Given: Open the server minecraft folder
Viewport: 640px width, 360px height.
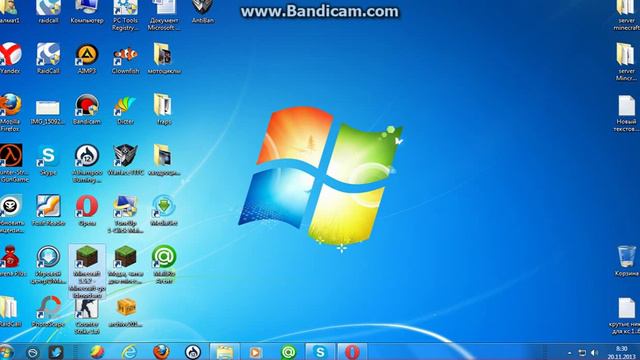Looking at the screenshot, I should coord(627,16).
